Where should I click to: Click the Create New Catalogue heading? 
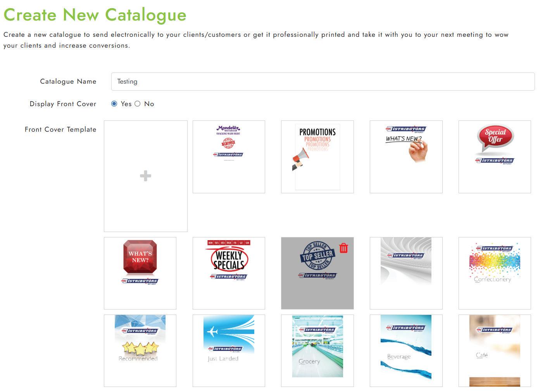tap(95, 15)
